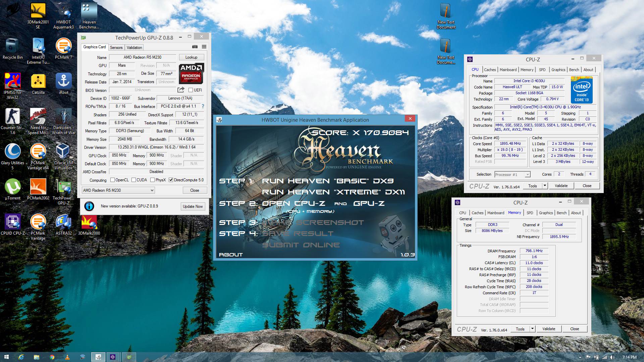This screenshot has width=644, height=362.
Task: Expand the AMD Radeon R5 M230 dropdown
Action: tap(118, 190)
